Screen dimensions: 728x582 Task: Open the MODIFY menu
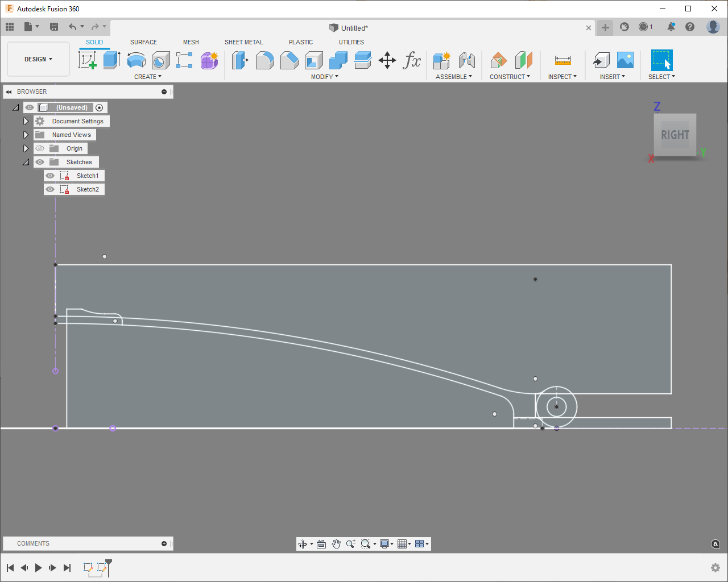tap(324, 77)
